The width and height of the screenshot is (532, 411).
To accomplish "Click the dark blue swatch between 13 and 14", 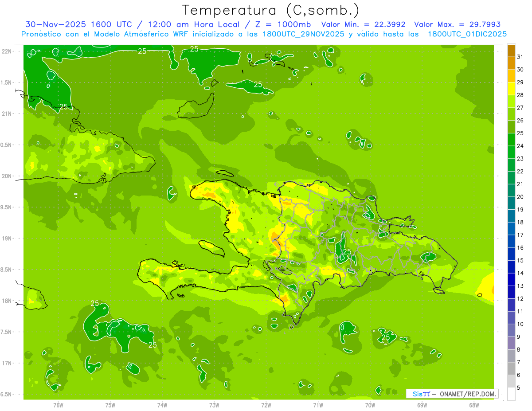I will [x=511, y=280].
